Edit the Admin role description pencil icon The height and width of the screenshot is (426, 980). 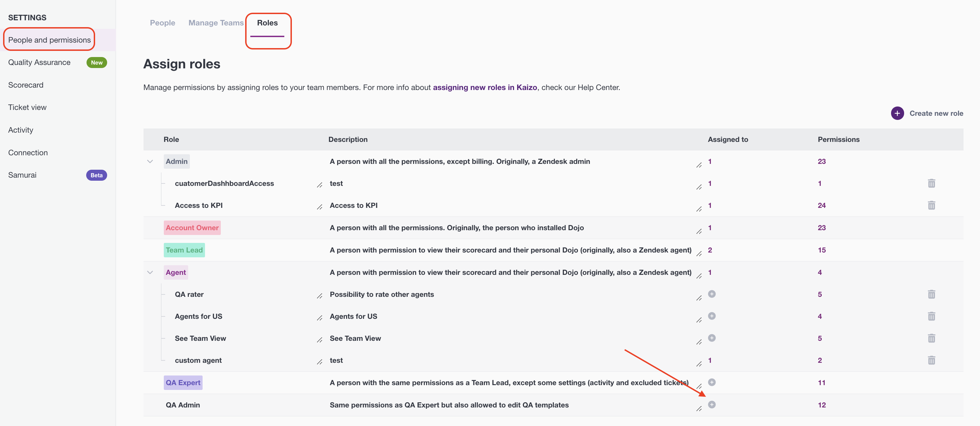pyautogui.click(x=699, y=165)
